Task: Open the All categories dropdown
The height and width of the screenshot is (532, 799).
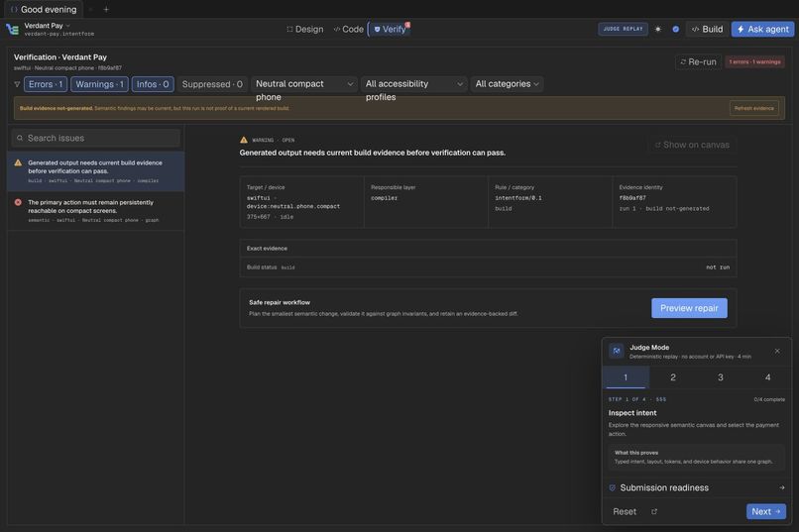Action: (507, 84)
